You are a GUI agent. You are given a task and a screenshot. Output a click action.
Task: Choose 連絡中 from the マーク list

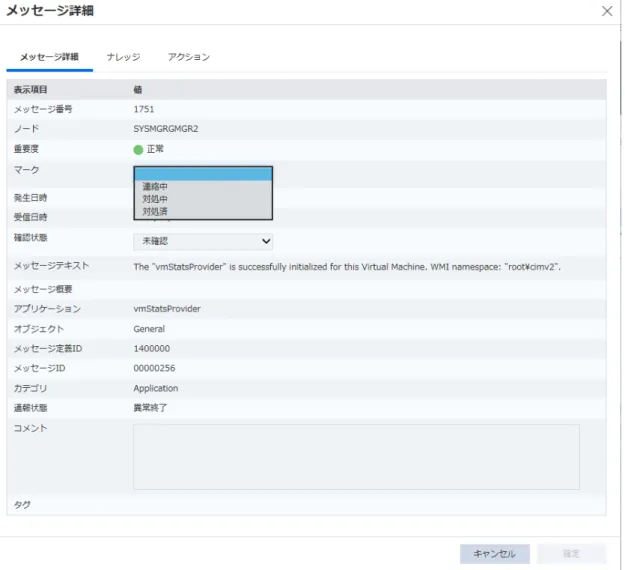pos(203,186)
